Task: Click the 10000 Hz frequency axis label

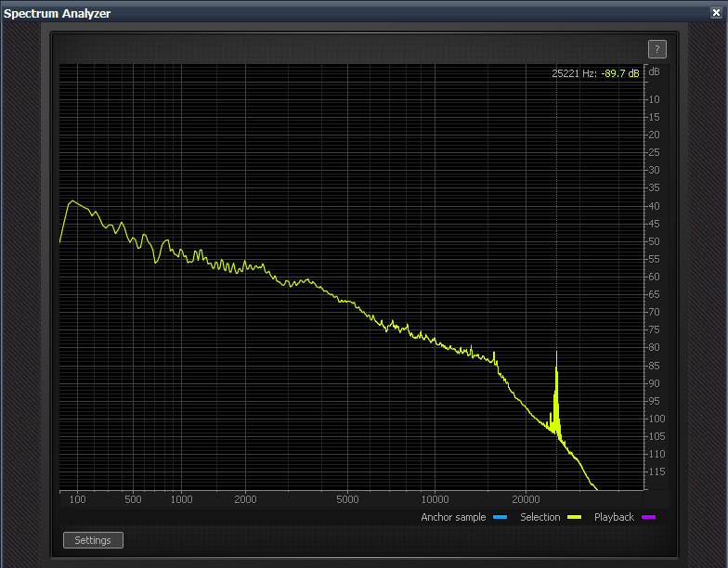Action: click(434, 499)
